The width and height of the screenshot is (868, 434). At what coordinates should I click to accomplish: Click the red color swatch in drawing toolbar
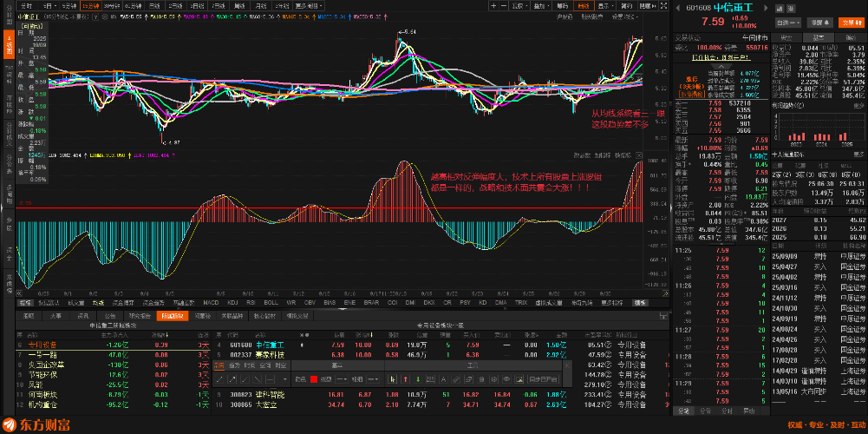[314, 379]
